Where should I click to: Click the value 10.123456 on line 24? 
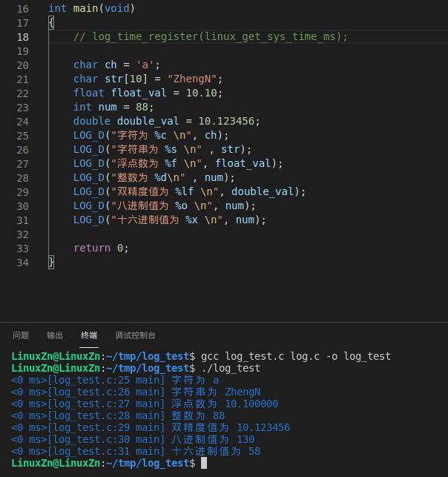[226, 121]
